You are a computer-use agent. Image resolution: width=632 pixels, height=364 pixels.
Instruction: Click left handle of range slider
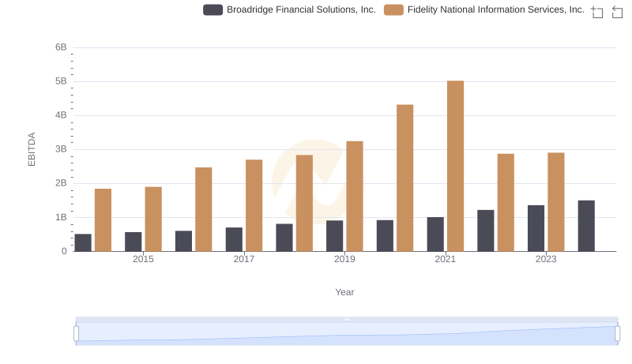(x=76, y=334)
